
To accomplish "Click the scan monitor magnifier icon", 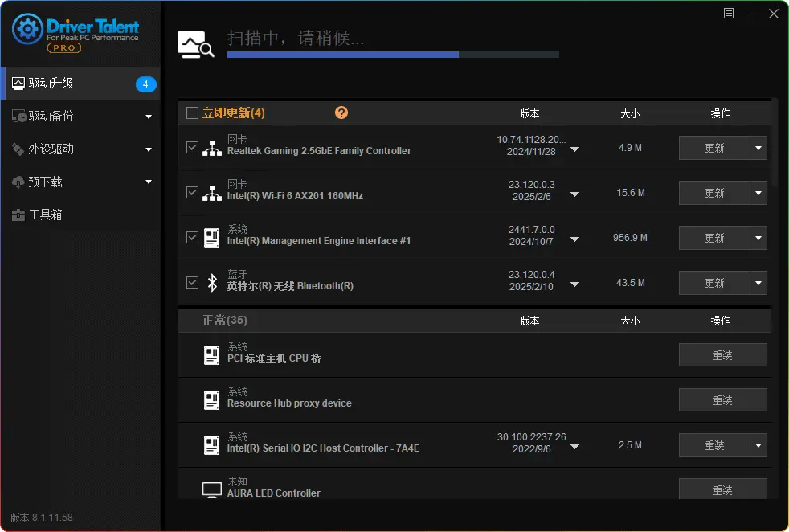I will click(x=196, y=45).
